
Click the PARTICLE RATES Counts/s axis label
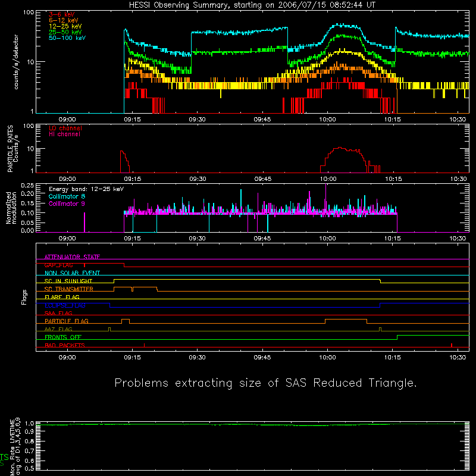point(12,149)
